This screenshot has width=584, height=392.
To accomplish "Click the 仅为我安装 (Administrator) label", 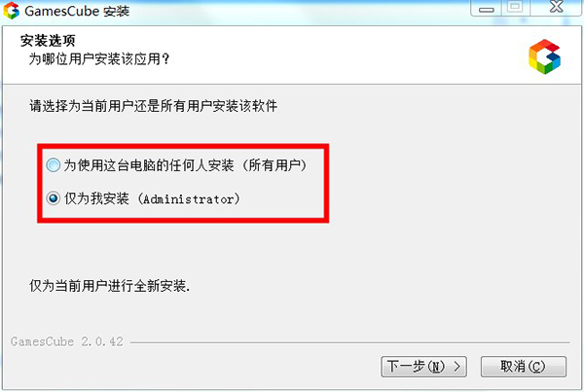I will tap(152, 198).
